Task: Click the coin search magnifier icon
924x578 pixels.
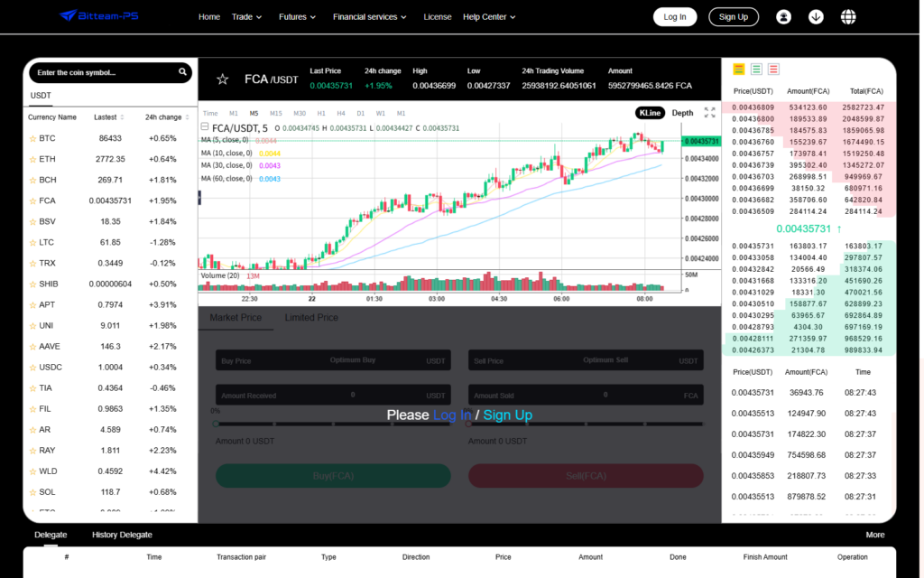Action: pos(182,72)
